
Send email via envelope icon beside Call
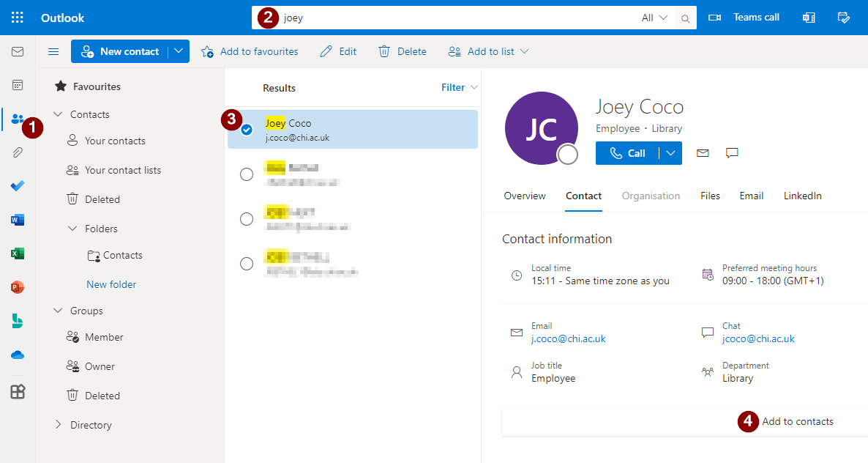pyautogui.click(x=703, y=153)
